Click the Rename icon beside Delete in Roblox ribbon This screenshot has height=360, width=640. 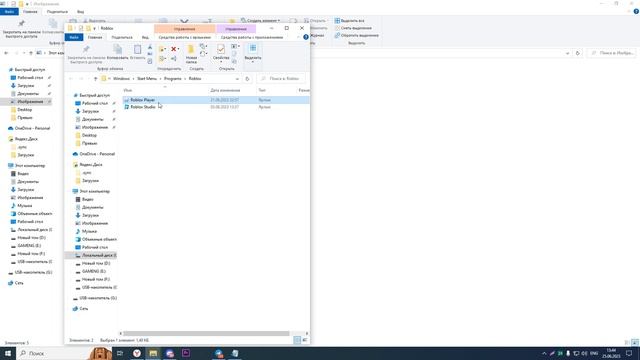click(x=173, y=59)
